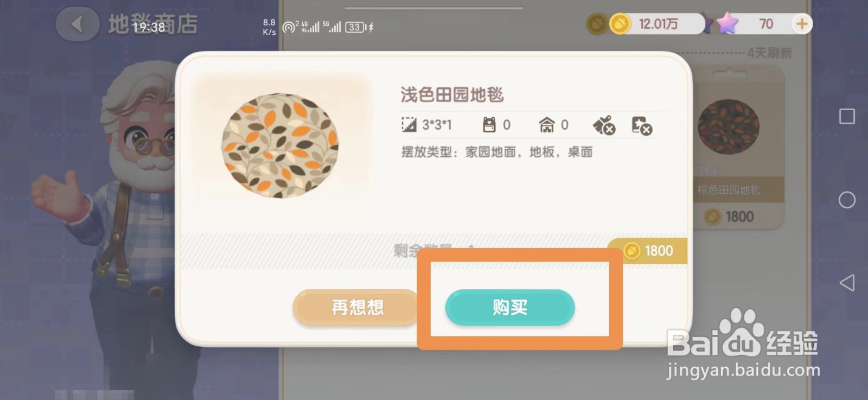Screen dimensions: 868x400
Task: Select the 棕色田园地毯 shop item
Action: click(729, 147)
